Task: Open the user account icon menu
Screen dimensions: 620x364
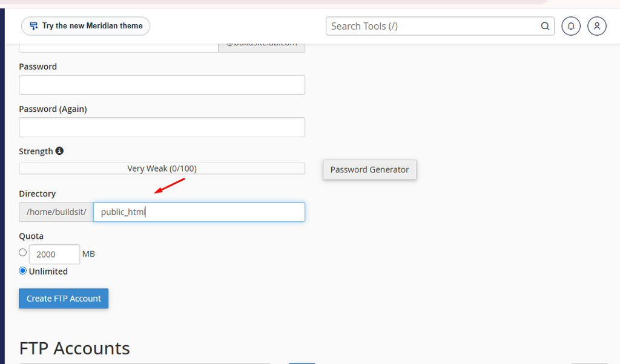Action: (x=597, y=26)
